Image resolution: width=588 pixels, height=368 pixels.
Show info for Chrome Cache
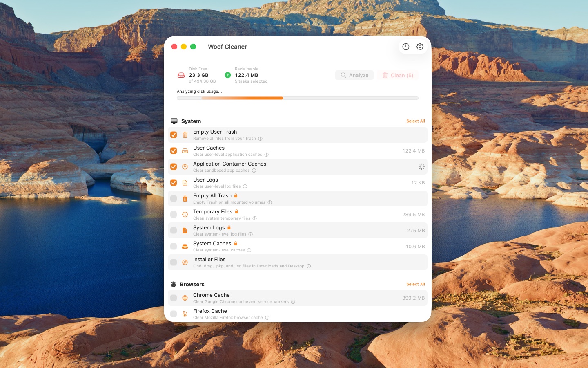click(293, 302)
